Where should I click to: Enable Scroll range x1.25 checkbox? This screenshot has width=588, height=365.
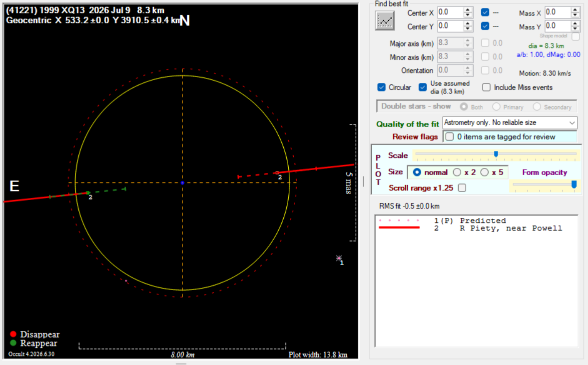pos(462,187)
